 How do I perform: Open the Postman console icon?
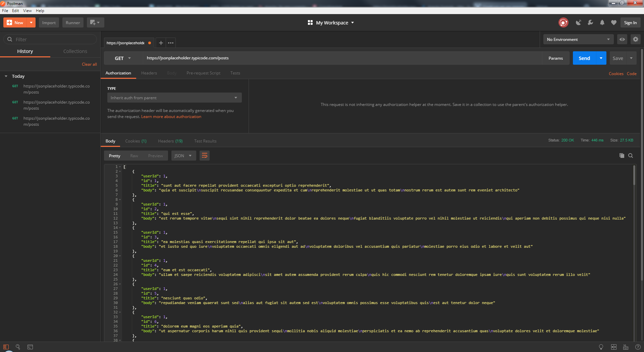coord(30,347)
